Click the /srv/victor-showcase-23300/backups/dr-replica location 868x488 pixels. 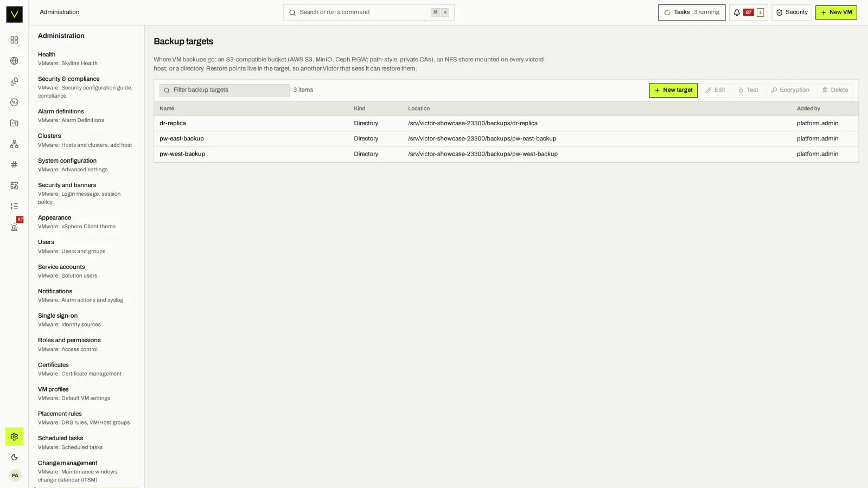(473, 124)
